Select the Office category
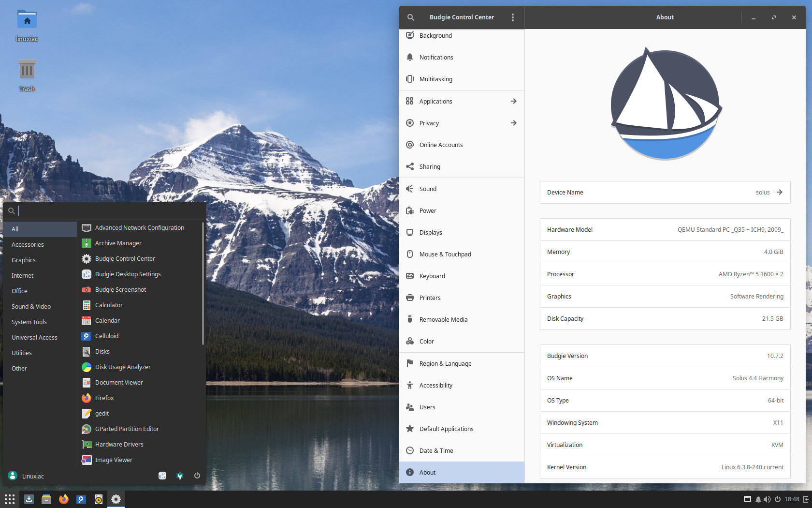 point(40,291)
